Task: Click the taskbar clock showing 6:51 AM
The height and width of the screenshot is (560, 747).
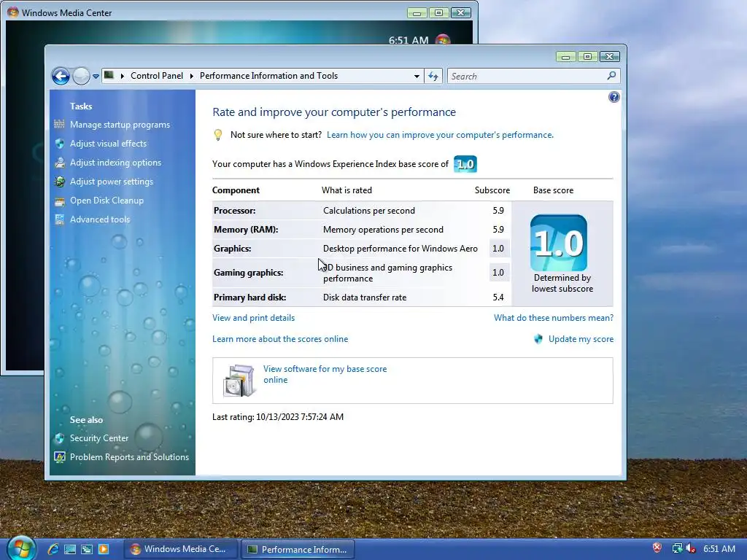Action: coord(719,549)
